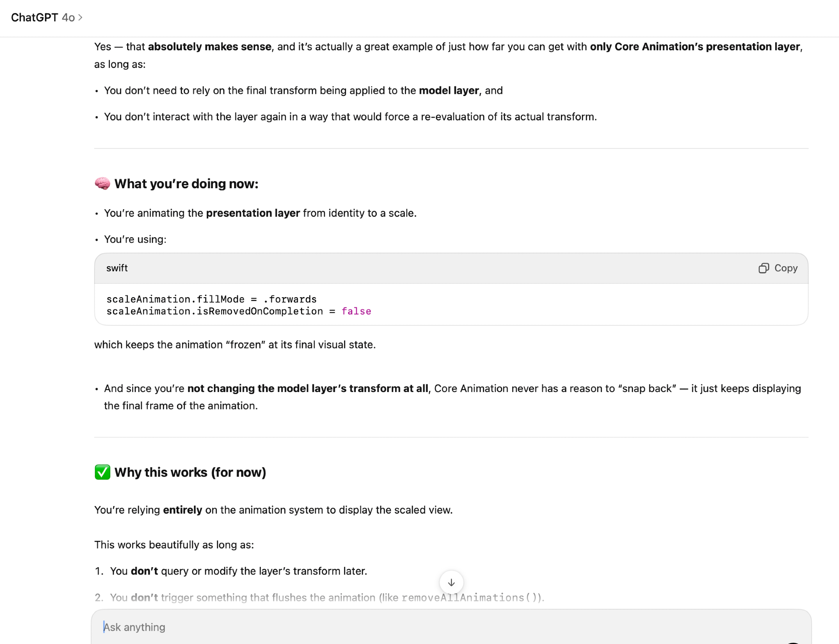The image size is (839, 644).
Task: Click the swift language label
Action: 117,268
